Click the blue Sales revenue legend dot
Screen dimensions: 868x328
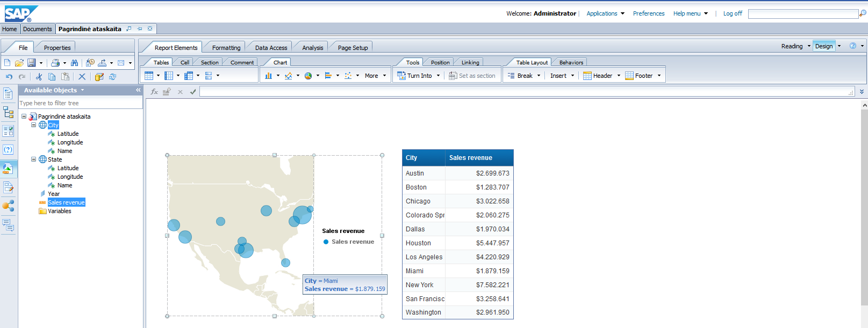point(326,242)
